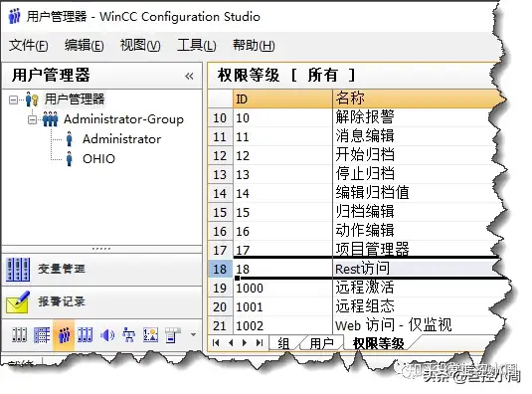Viewport: 532px width, 394px height.
Task: Open the 文件(F) menu
Action: [x=29, y=45]
